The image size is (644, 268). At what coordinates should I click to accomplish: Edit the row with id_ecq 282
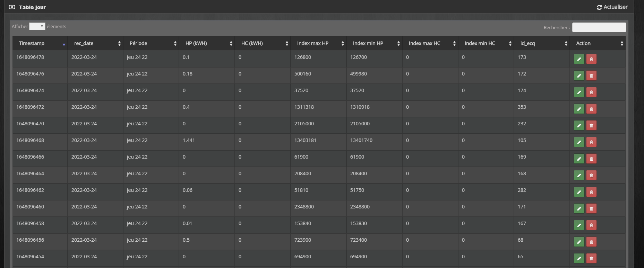pyautogui.click(x=579, y=192)
